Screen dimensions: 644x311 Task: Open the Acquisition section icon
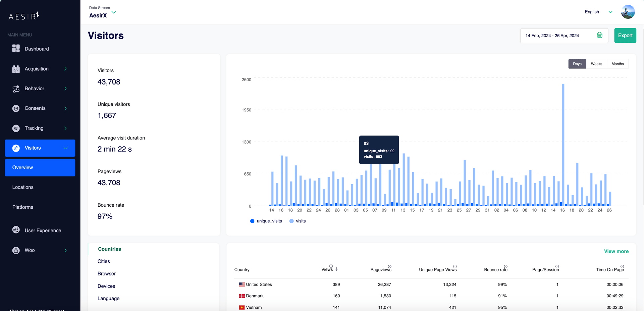[x=16, y=69]
